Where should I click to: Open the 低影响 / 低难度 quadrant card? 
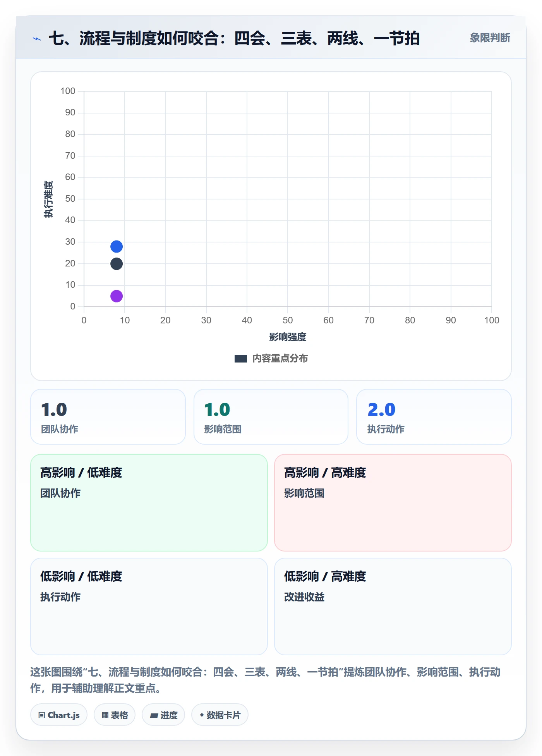point(149,607)
